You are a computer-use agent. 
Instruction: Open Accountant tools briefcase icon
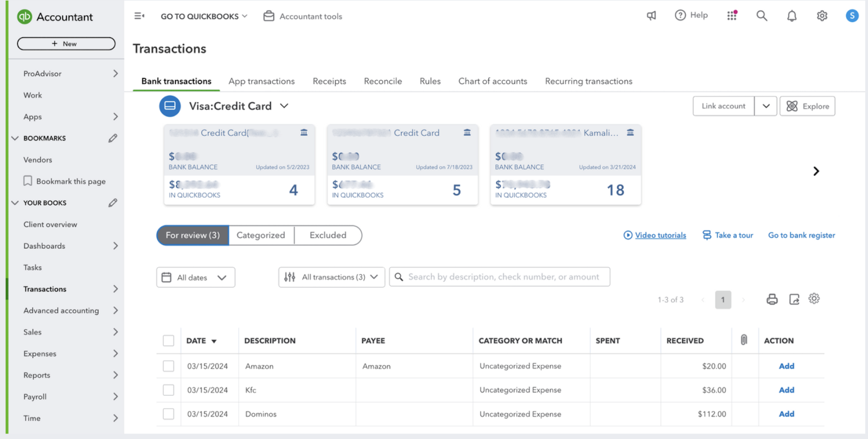click(x=269, y=16)
